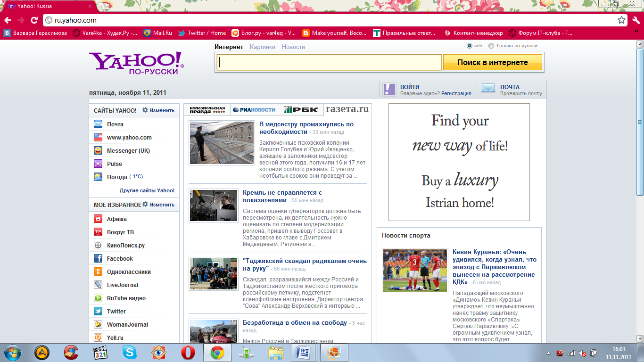Viewport: 644px width, 362px height.
Task: Click the Проверить почту text
Action: click(x=521, y=93)
